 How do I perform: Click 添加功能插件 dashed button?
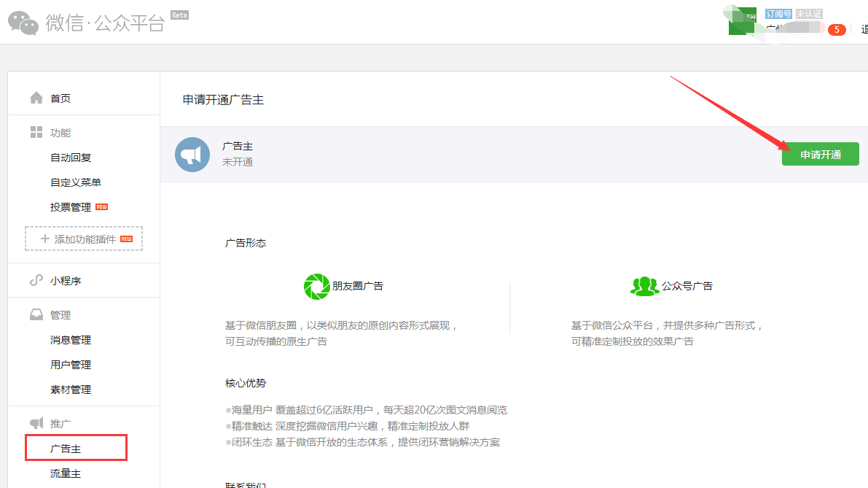[84, 239]
